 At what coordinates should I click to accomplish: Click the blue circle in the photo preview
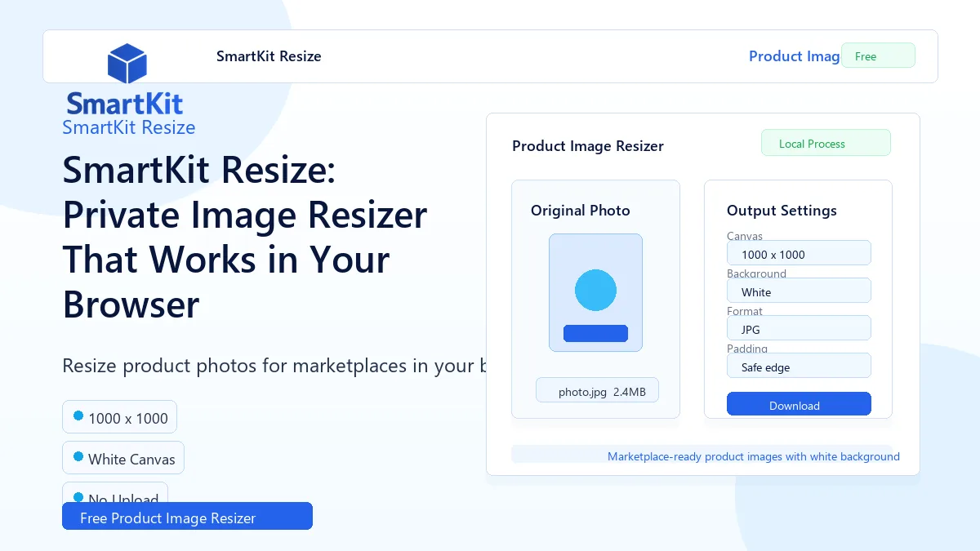(x=595, y=290)
